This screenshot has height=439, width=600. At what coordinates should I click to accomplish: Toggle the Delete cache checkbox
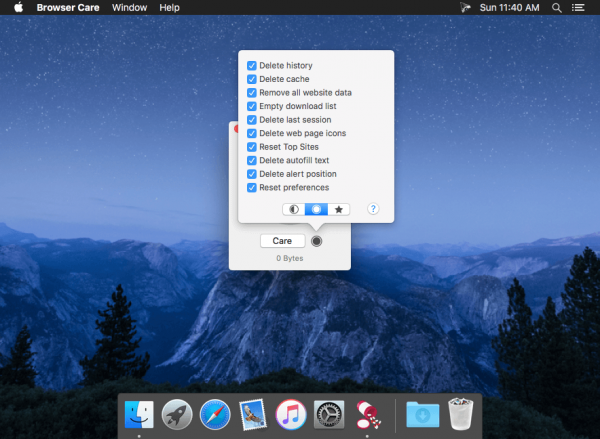[x=251, y=79]
